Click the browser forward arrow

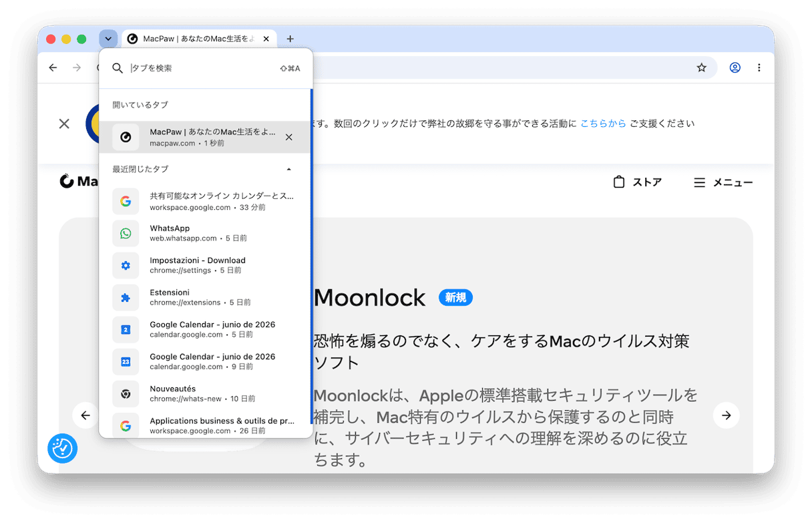tap(77, 67)
